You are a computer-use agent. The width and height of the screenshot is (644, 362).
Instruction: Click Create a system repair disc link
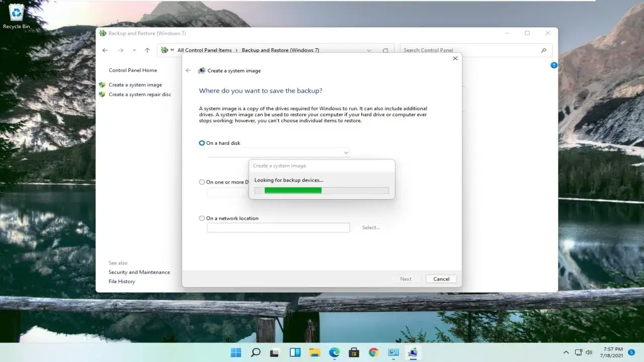(140, 95)
